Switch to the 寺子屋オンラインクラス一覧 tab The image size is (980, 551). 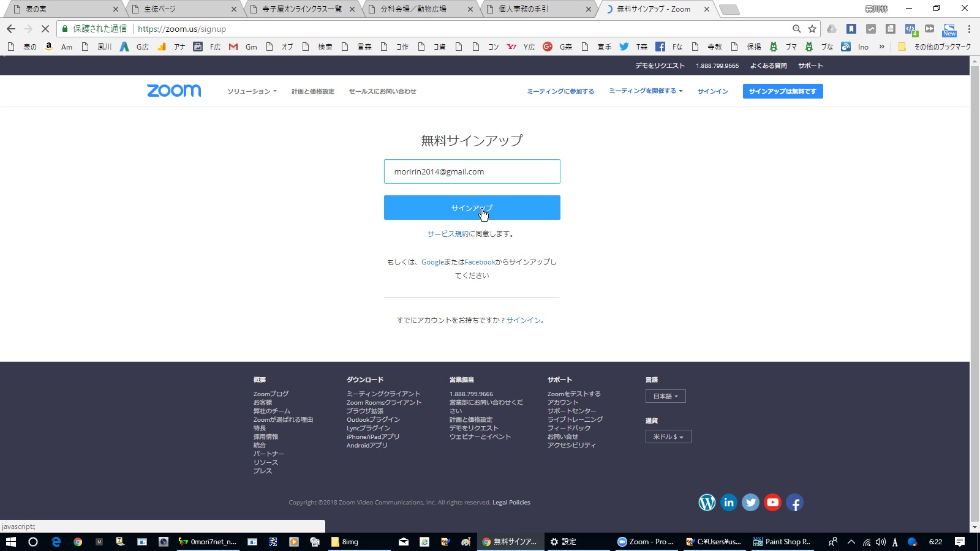click(301, 9)
